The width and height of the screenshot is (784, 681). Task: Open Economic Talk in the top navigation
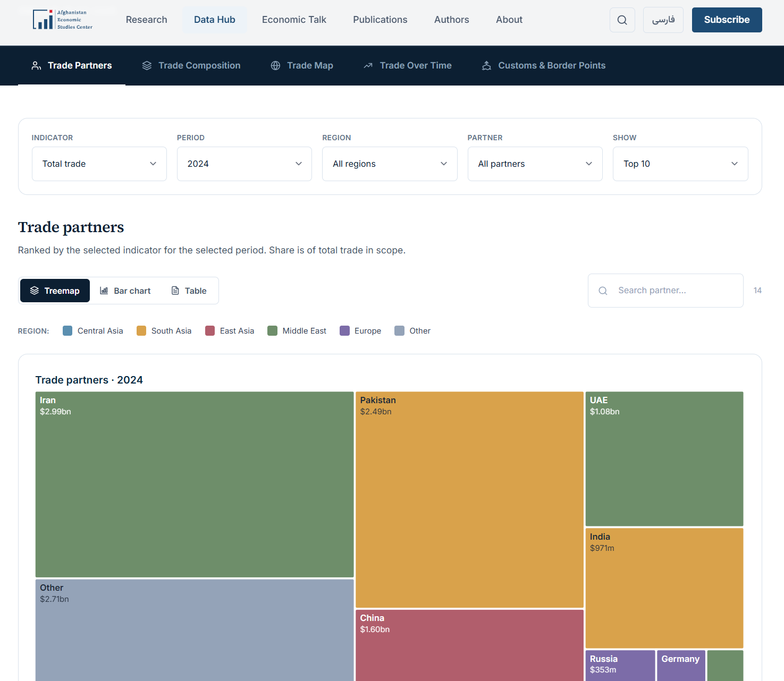pos(294,20)
